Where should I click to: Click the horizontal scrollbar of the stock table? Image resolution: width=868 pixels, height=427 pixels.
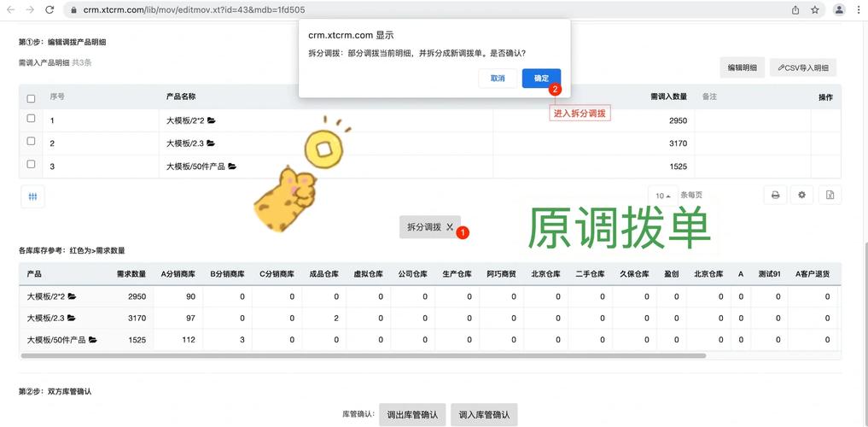pyautogui.click(x=363, y=355)
